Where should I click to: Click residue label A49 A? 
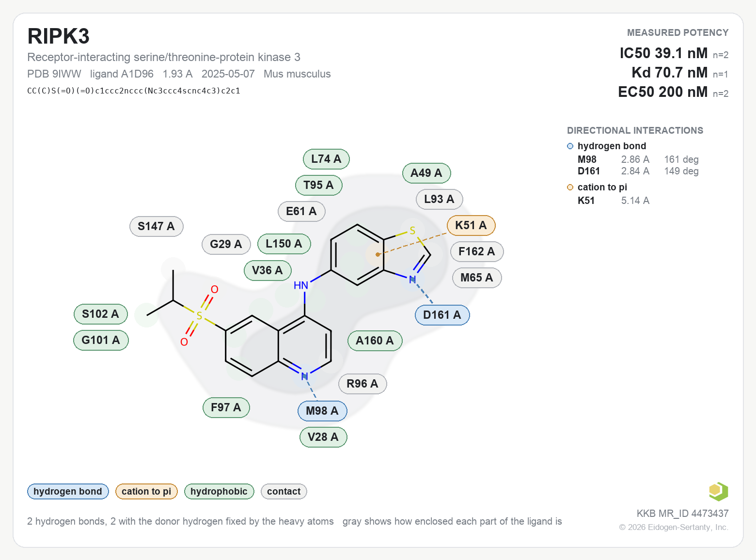[x=426, y=173]
